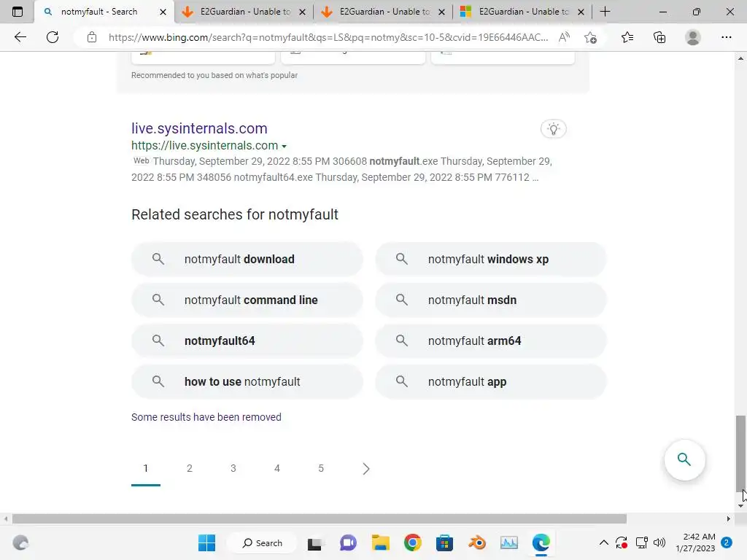Click the vertical scrollbar thumb

tap(740, 452)
